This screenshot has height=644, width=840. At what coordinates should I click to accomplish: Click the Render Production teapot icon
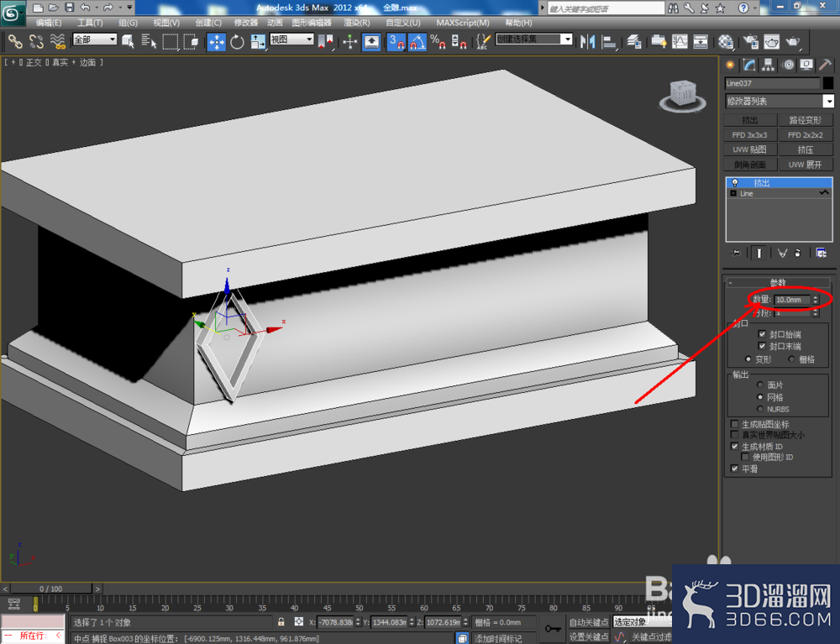(793, 41)
